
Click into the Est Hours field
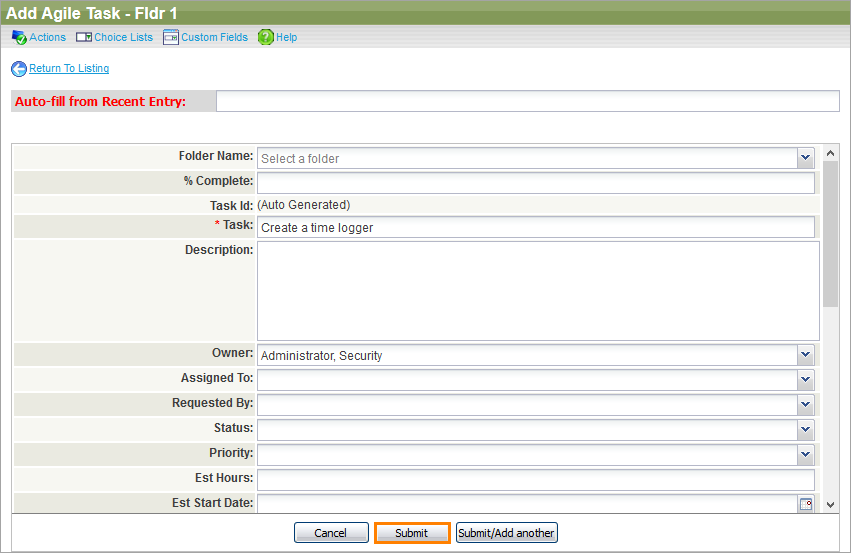click(x=536, y=480)
